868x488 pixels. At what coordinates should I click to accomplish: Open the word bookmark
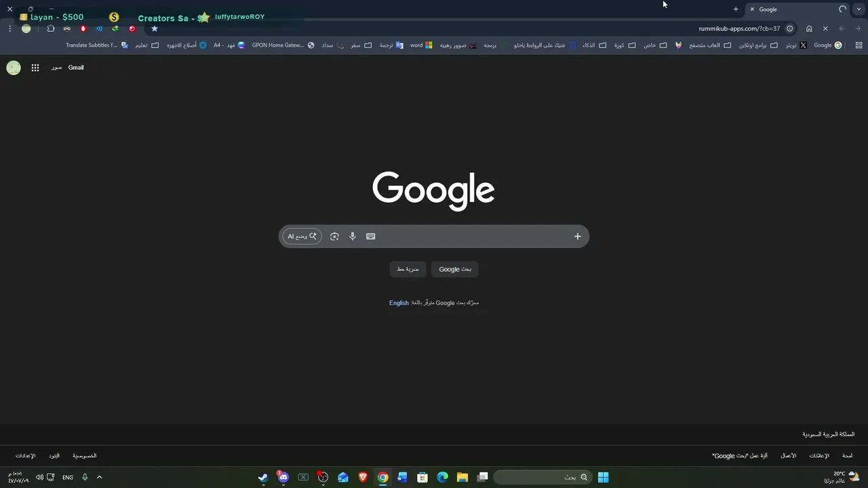421,45
